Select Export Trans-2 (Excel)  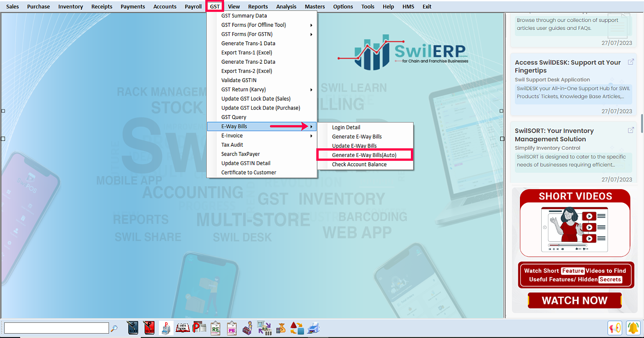tap(262, 71)
